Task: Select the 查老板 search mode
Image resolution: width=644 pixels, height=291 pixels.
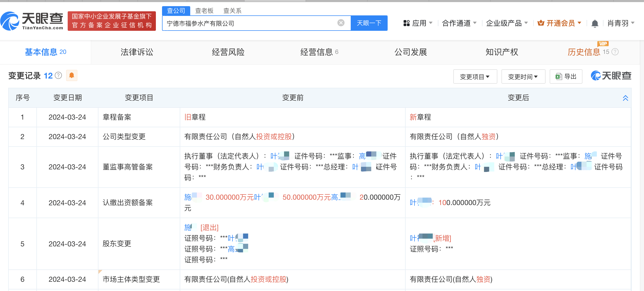Action: [x=204, y=11]
